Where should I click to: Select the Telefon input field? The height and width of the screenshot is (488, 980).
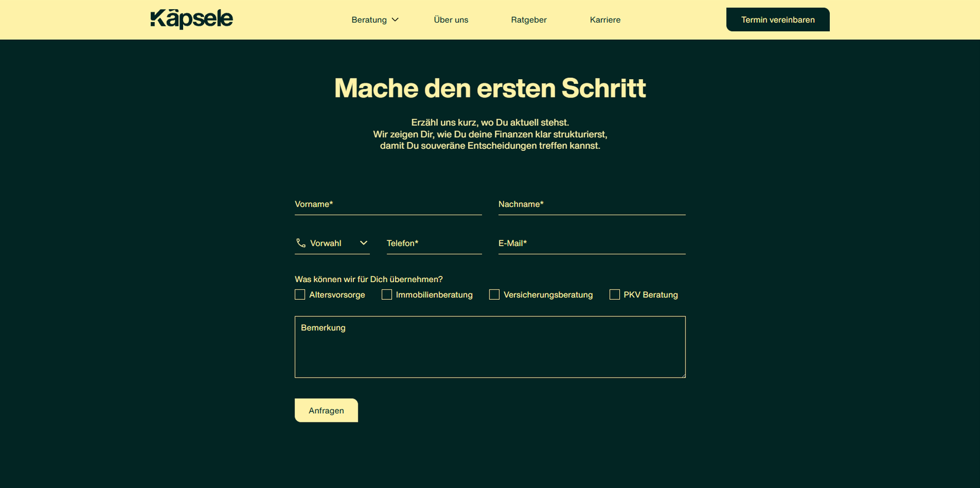pos(434,243)
